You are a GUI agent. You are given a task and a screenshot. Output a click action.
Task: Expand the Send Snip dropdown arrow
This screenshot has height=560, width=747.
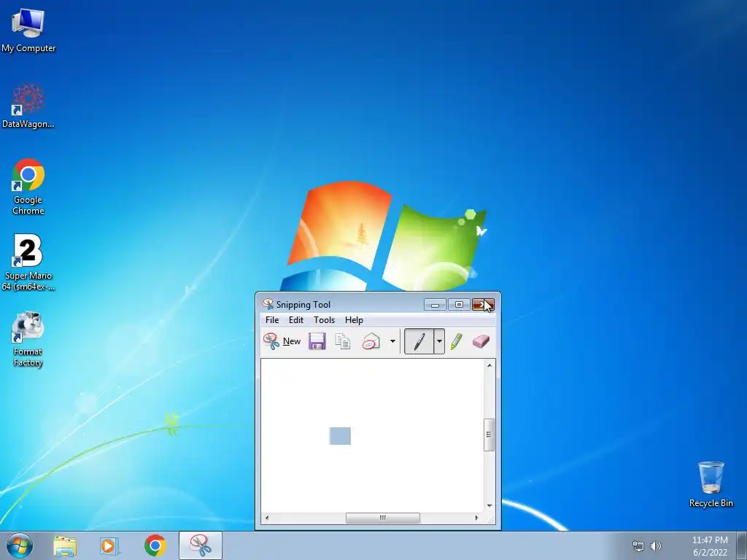point(392,341)
